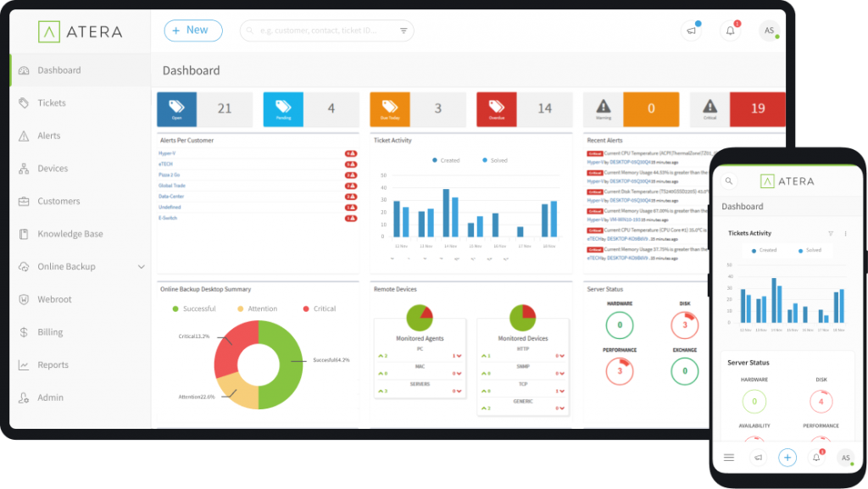Toggle Created series in tablet Ticket Activity legend
Image resolution: width=868 pixels, height=489 pixels.
click(446, 160)
